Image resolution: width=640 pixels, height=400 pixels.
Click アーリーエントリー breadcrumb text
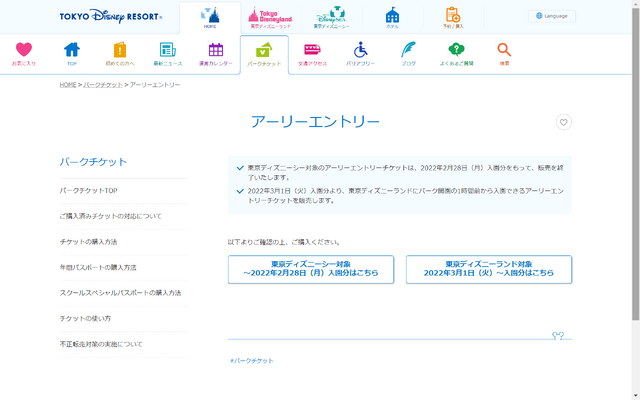(x=155, y=85)
